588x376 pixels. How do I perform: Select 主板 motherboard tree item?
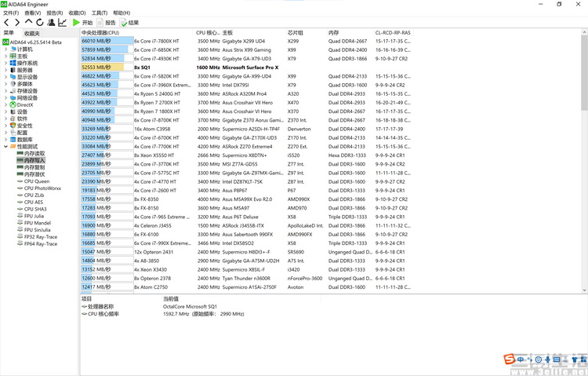point(19,56)
